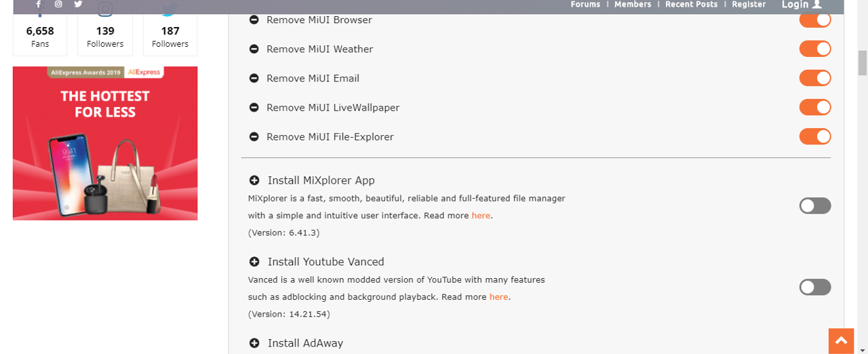Disable the Remove MiUI Email switch
The width and height of the screenshot is (868, 354).
click(x=815, y=78)
